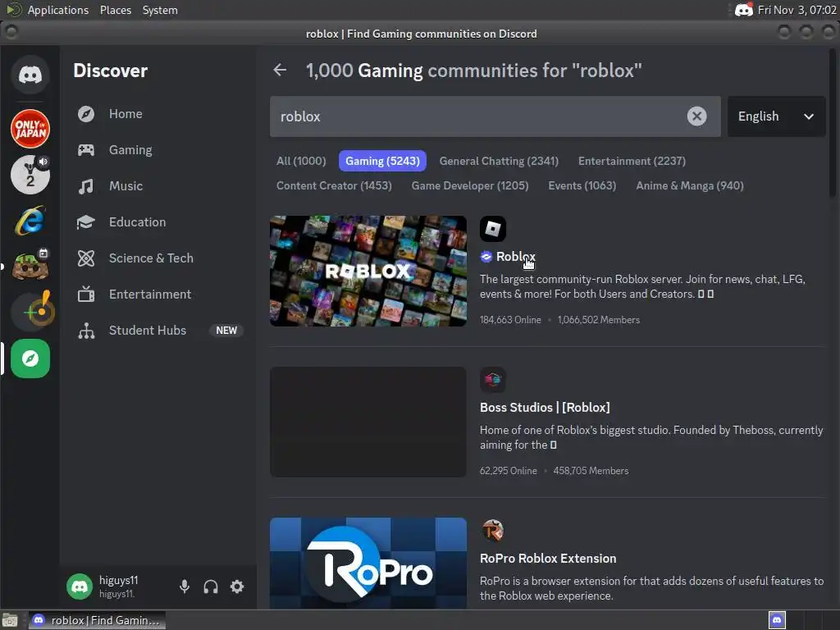Click the higuys11 username text
Screen dimensions: 840x630
coord(118,580)
